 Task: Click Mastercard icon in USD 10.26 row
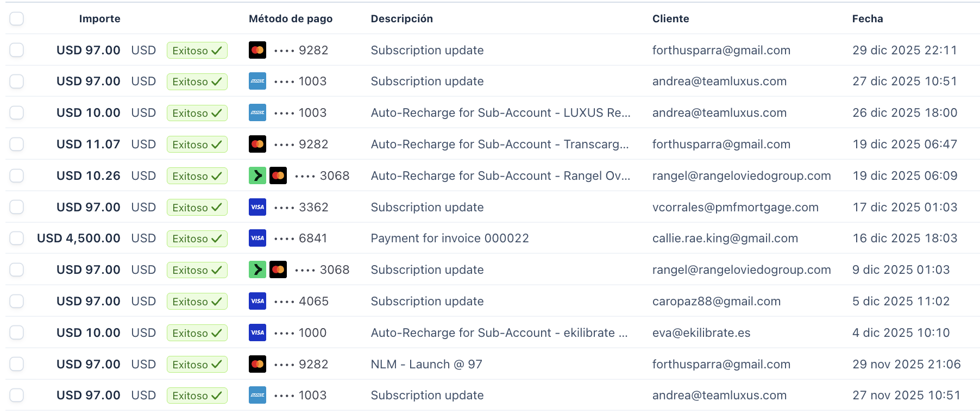point(278,175)
